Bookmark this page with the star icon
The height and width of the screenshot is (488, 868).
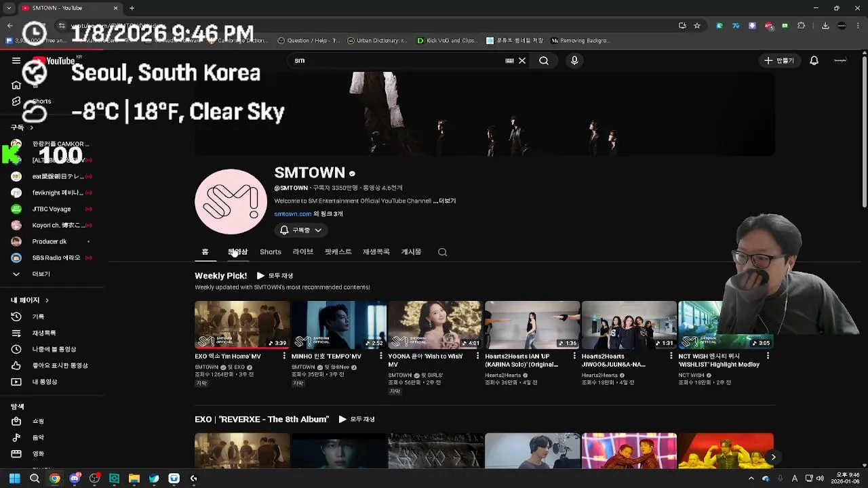point(697,26)
